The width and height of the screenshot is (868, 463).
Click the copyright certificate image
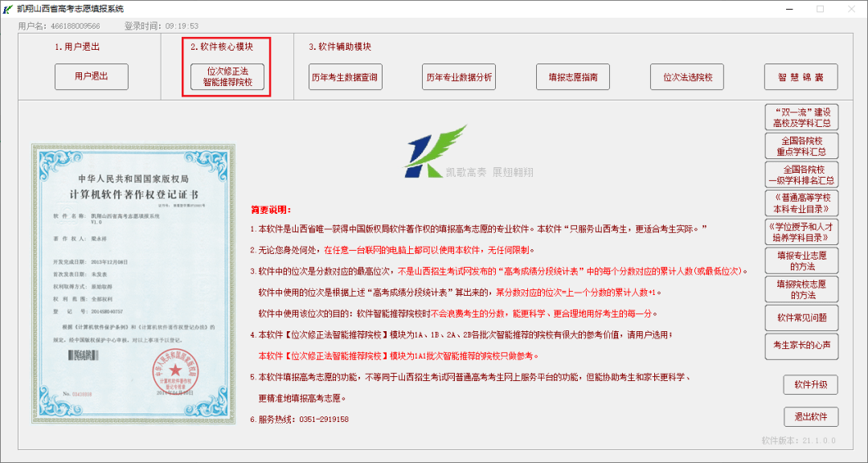(133, 284)
